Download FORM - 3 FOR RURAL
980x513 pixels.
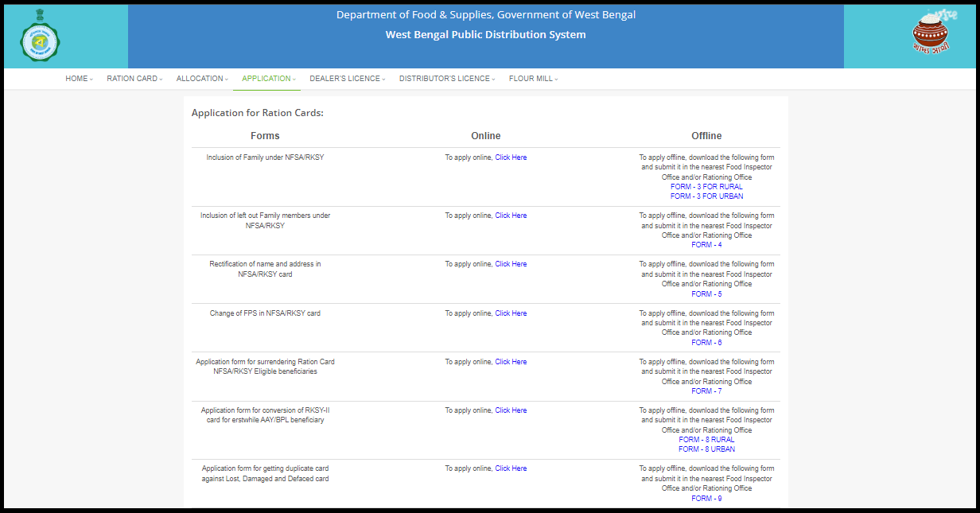pos(706,187)
